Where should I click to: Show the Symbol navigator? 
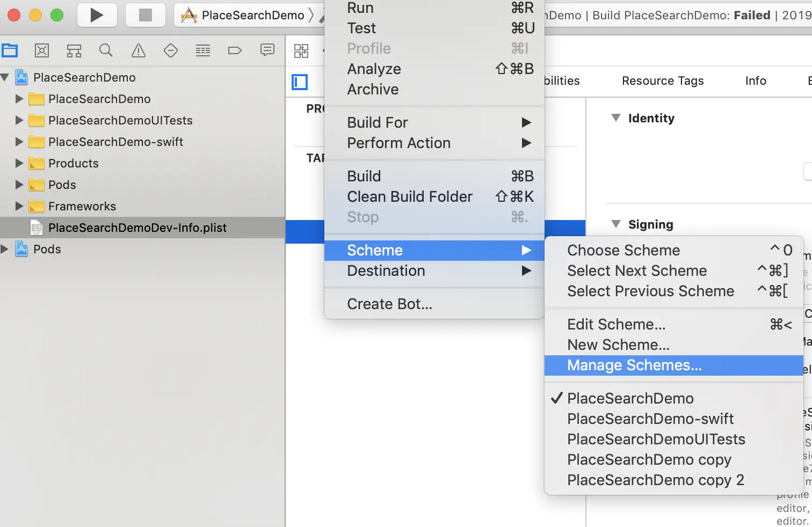point(74,50)
